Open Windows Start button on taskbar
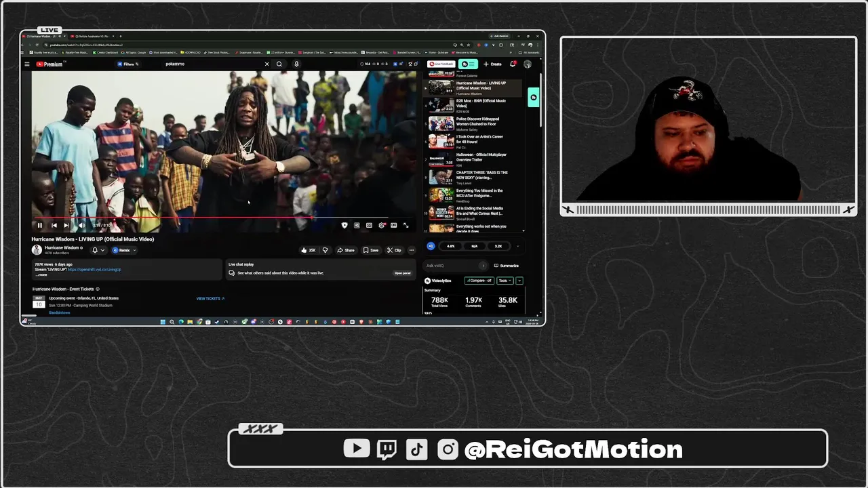 163,322
